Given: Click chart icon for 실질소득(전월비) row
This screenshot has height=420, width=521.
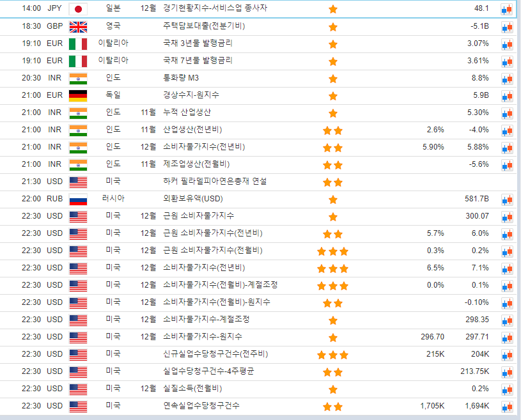Looking at the screenshot, I should (x=506, y=389).
